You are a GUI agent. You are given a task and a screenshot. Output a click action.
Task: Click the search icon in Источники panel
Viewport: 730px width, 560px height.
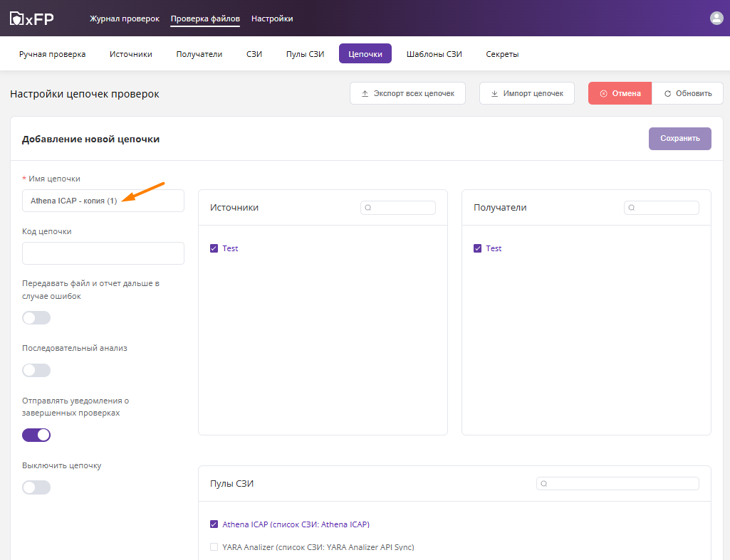(x=367, y=208)
